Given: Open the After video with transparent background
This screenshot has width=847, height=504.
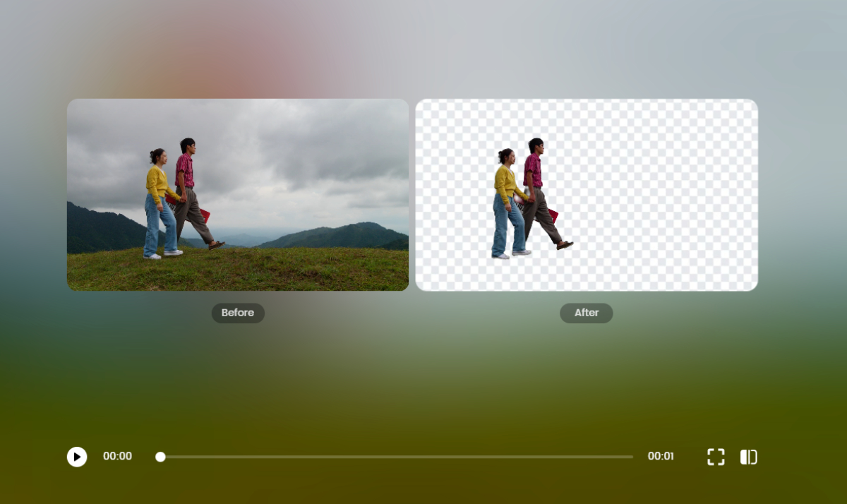Looking at the screenshot, I should pyautogui.click(x=587, y=195).
